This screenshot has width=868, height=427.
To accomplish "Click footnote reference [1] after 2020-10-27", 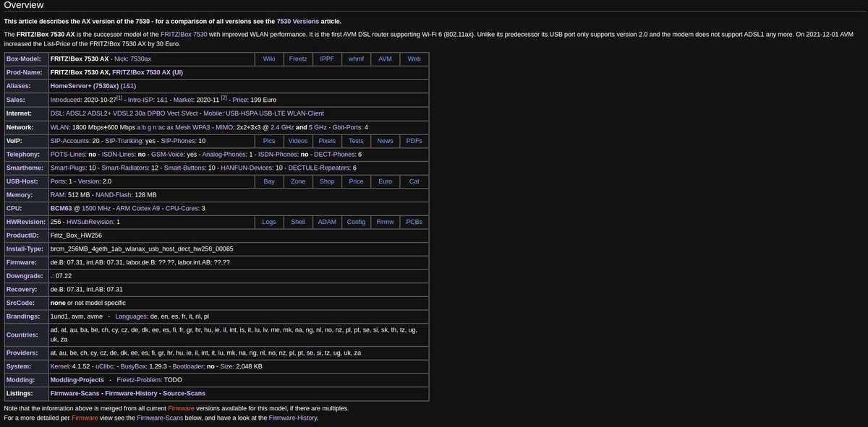I will click(119, 98).
